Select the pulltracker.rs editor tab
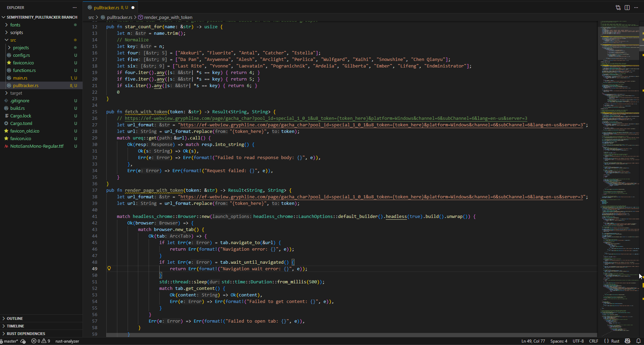 106,8
